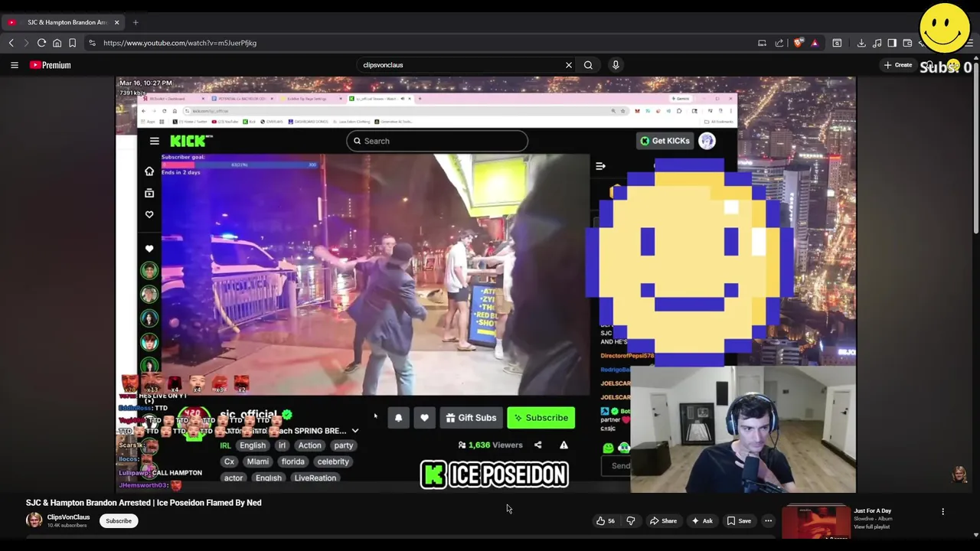Open the YouTube Create menu
This screenshot has width=980, height=551.
[x=898, y=65]
